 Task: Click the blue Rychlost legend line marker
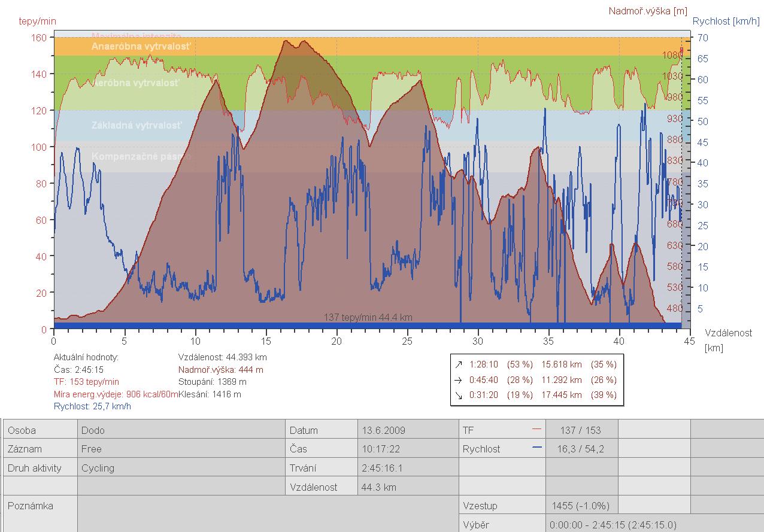coord(536,448)
